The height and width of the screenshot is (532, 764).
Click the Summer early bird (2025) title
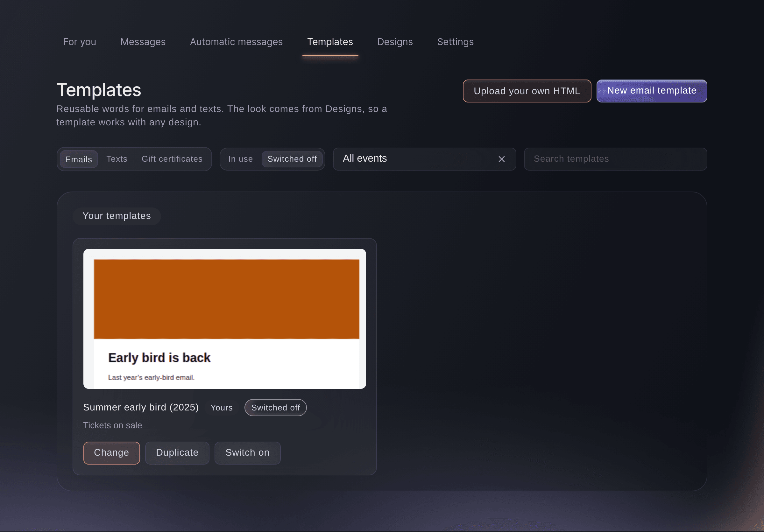pos(141,407)
